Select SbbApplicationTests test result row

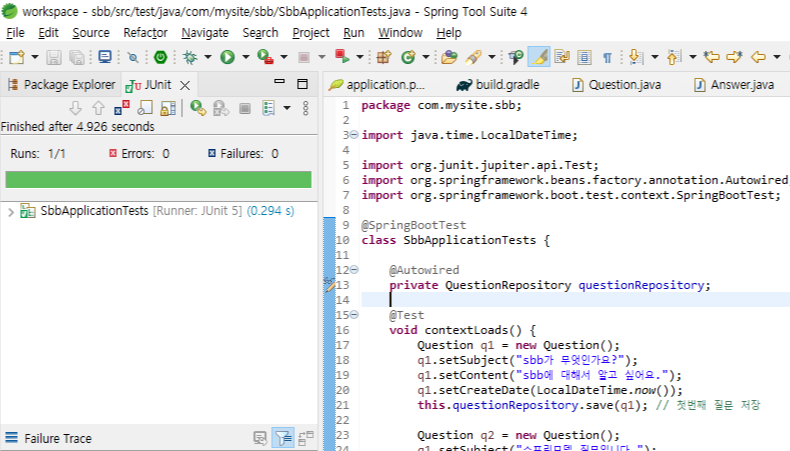158,211
